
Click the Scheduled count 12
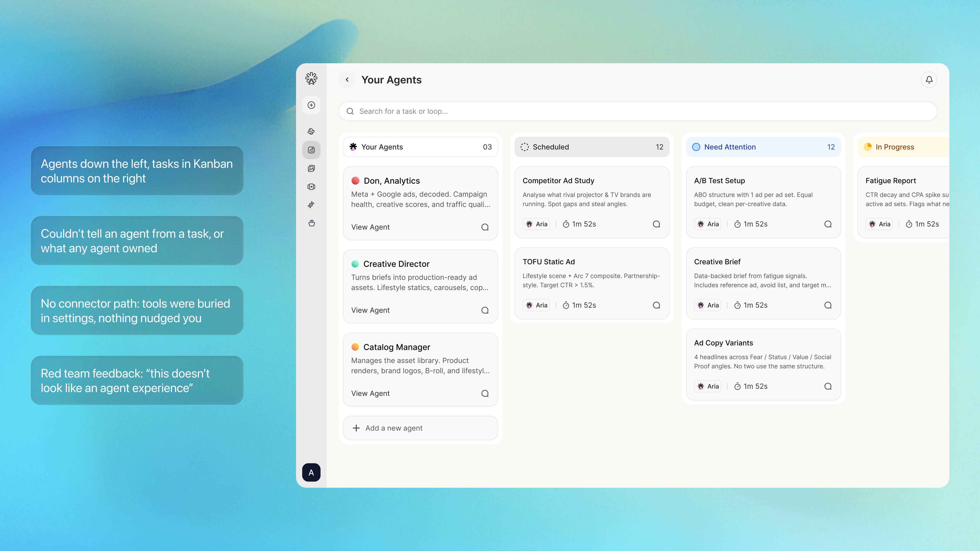click(x=659, y=147)
